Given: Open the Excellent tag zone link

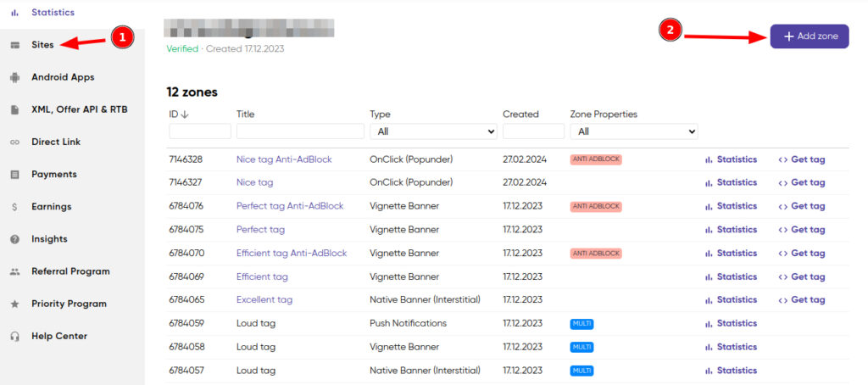Looking at the screenshot, I should [x=264, y=299].
